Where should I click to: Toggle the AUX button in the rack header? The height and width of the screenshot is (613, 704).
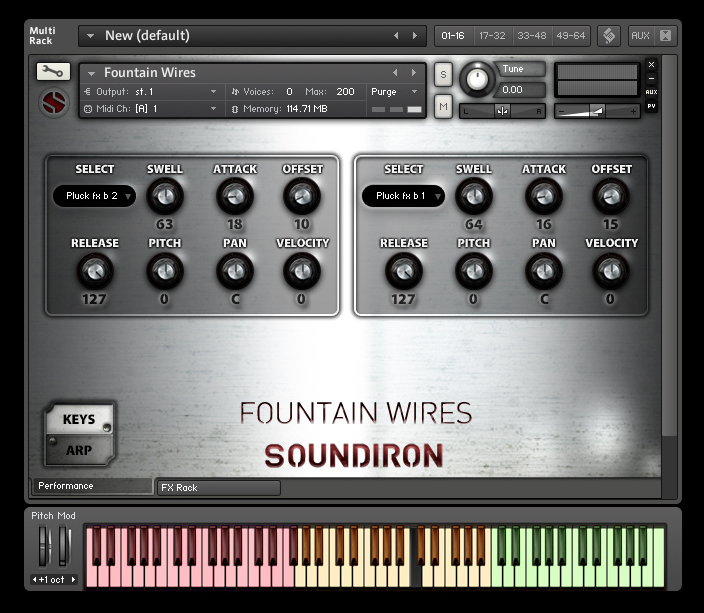(640, 35)
